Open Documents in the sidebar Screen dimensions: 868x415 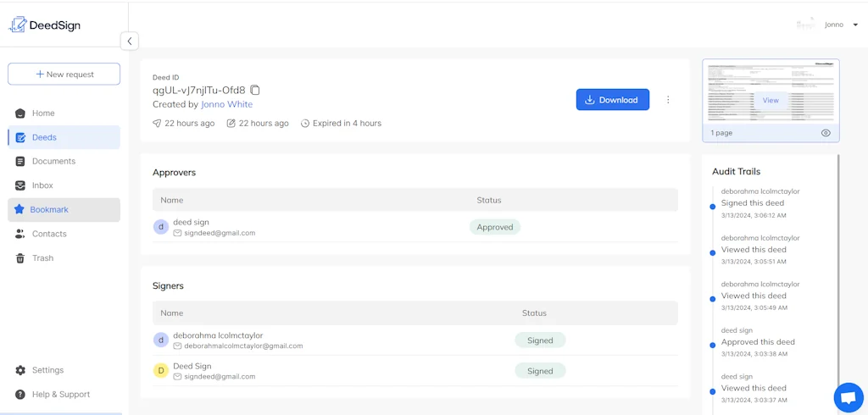64,161
